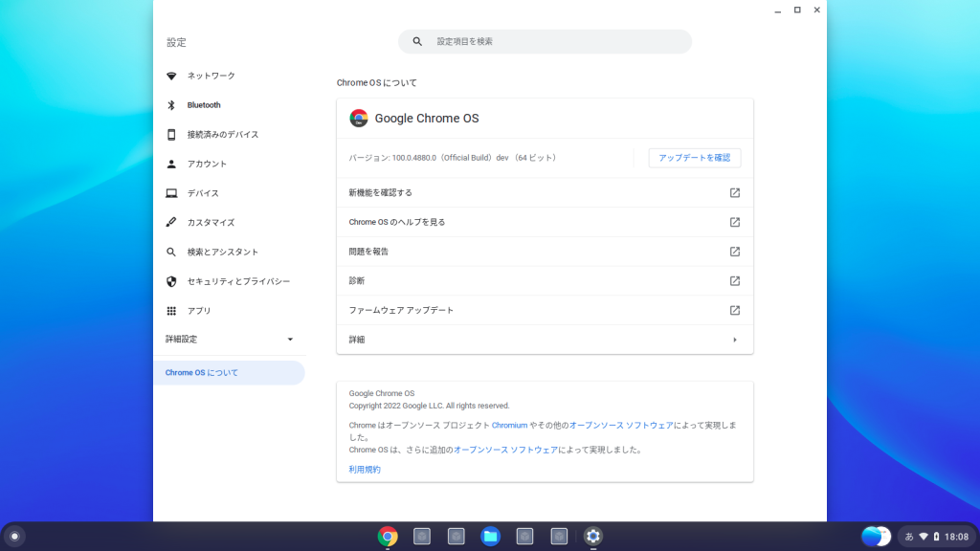
Task: Select Chrome OS について in sidebar
Action: click(229, 373)
